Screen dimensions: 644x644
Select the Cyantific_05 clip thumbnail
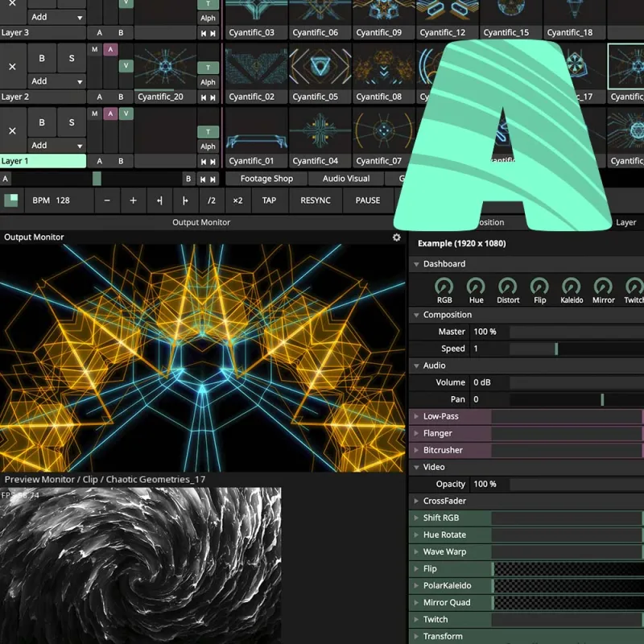coord(320,66)
